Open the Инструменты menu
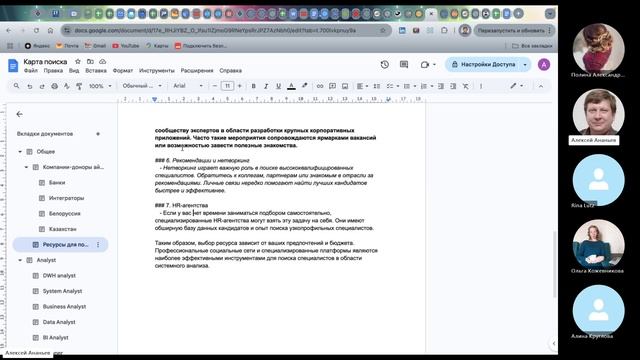Image resolution: width=640 pixels, height=360 pixels. coord(157,71)
